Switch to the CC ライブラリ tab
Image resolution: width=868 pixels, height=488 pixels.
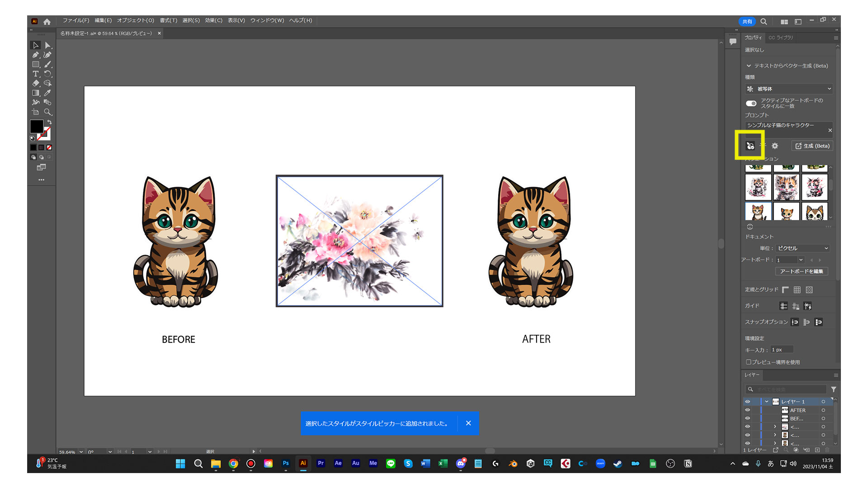click(781, 38)
